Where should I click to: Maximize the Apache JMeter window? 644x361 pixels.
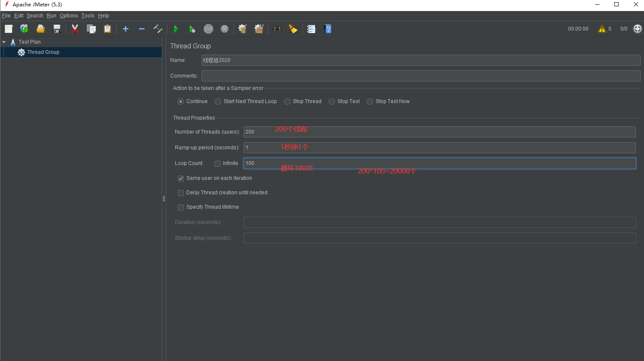pos(616,5)
